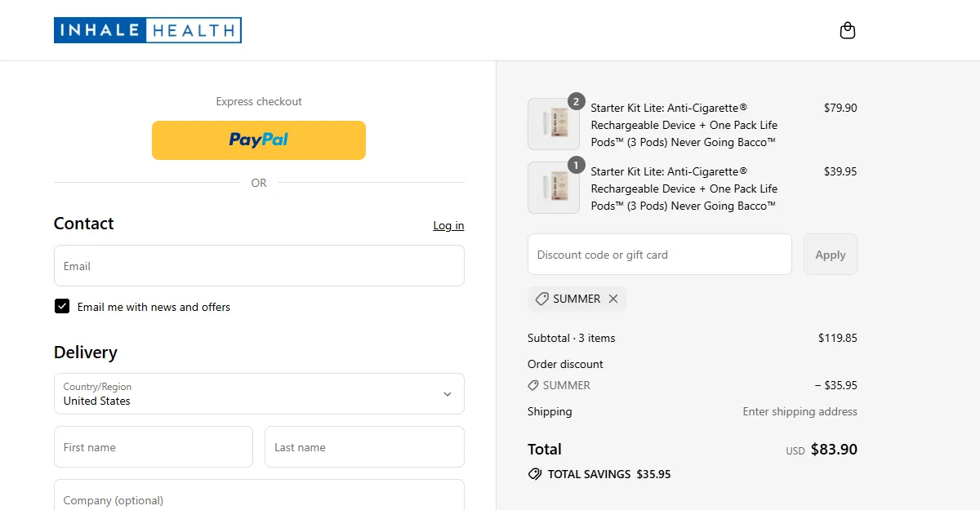Screen dimensions: 980x510
Task: Click the First name field
Action: point(154,447)
